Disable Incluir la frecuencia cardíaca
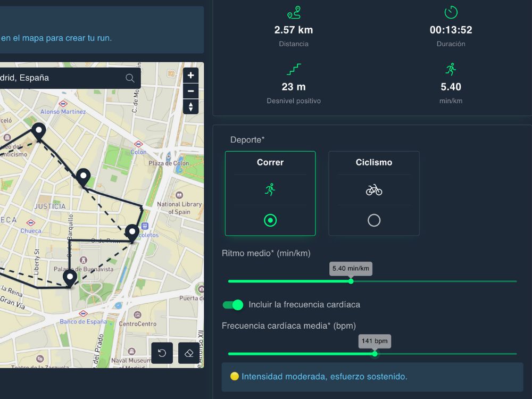Screen dimensions: 532x399 tap(232, 304)
